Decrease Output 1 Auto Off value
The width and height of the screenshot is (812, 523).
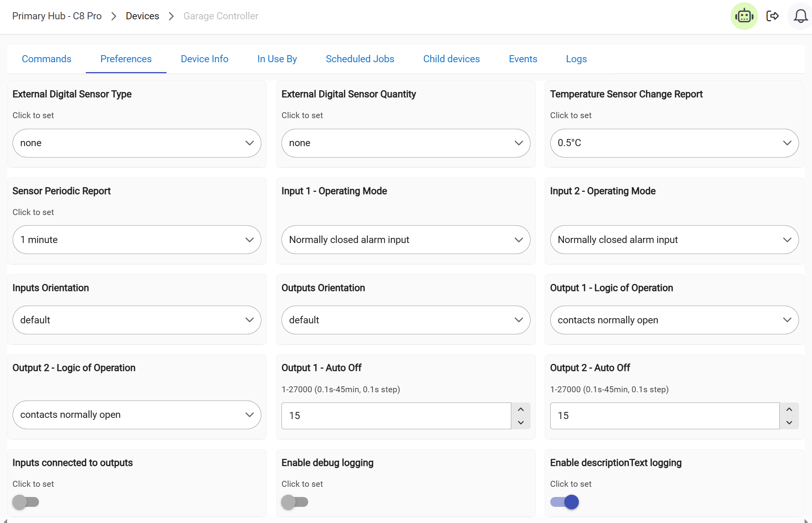(x=521, y=423)
